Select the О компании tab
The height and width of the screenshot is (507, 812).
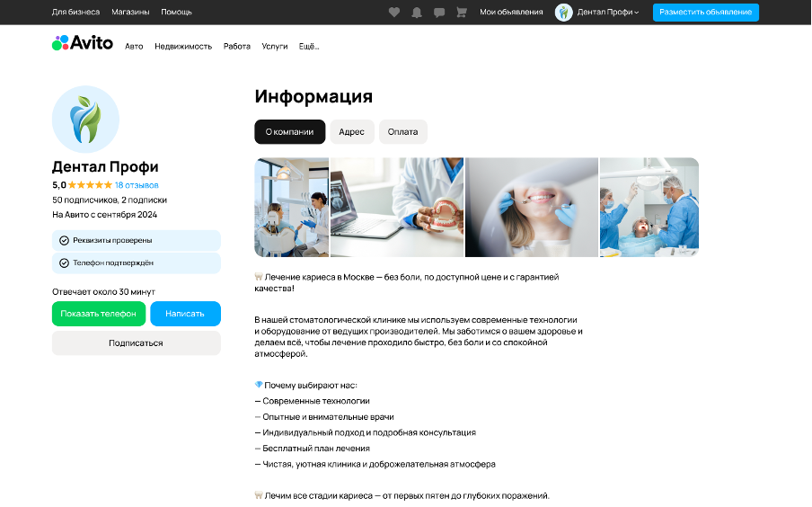coord(289,131)
